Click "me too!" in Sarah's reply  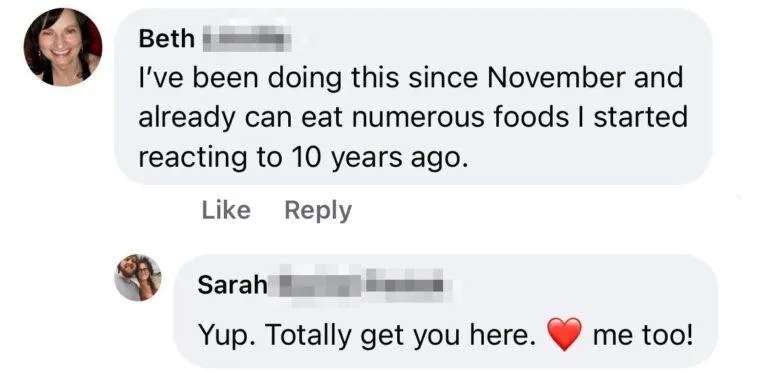point(643,335)
